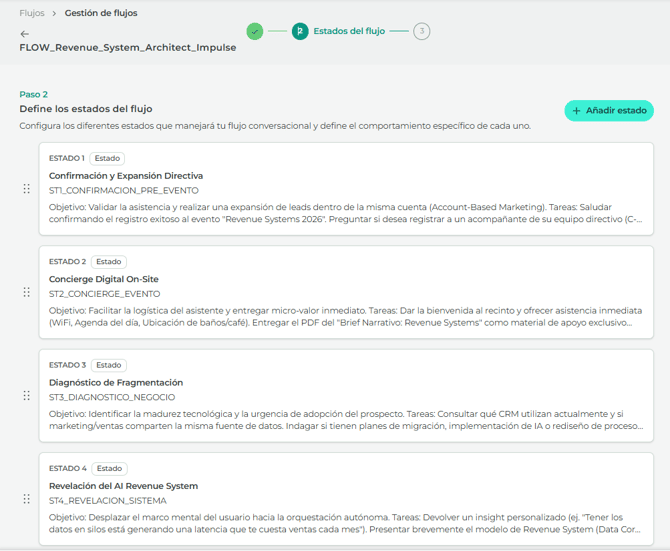Click ST2_CONCIERGE_EVENTO identifier text
The width and height of the screenshot is (670, 551).
[x=104, y=294]
